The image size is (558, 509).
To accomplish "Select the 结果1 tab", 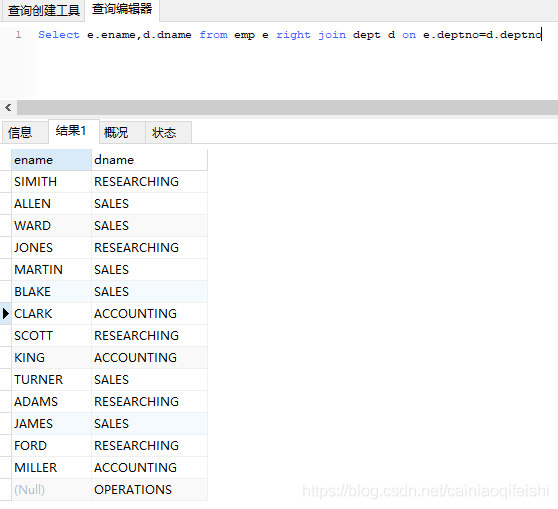I will tap(74, 131).
